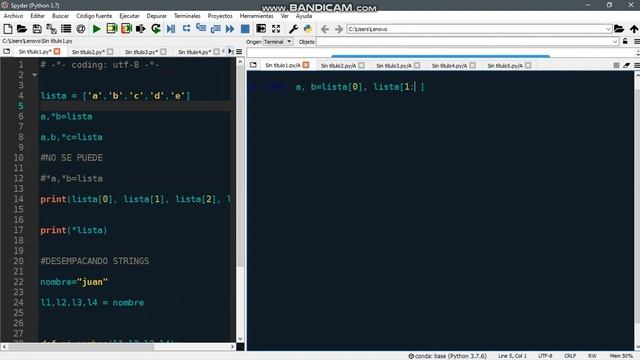Expand the Origen Terminal dropdown

(278, 42)
